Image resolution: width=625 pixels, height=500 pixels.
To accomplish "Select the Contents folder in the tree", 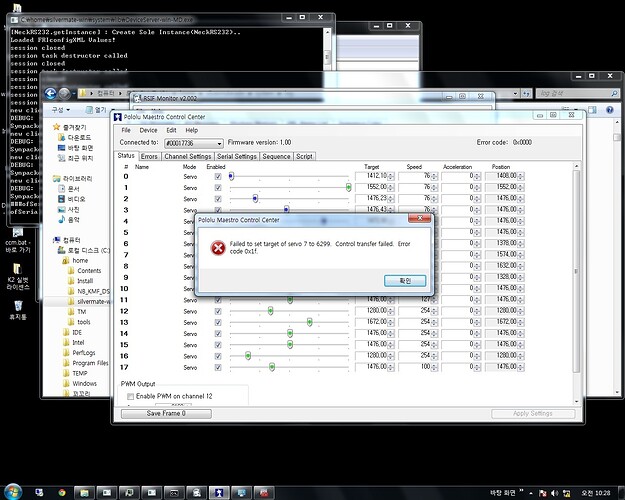I will click(89, 270).
